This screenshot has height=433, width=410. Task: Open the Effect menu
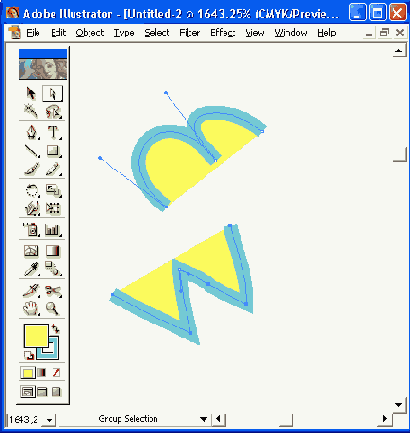pos(223,33)
